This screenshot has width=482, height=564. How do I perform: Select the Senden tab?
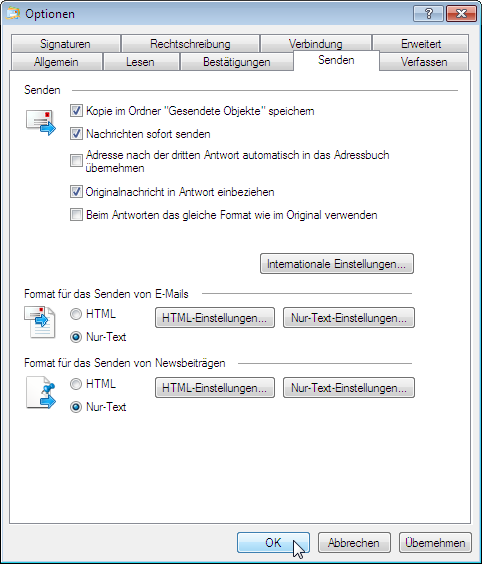[x=336, y=60]
